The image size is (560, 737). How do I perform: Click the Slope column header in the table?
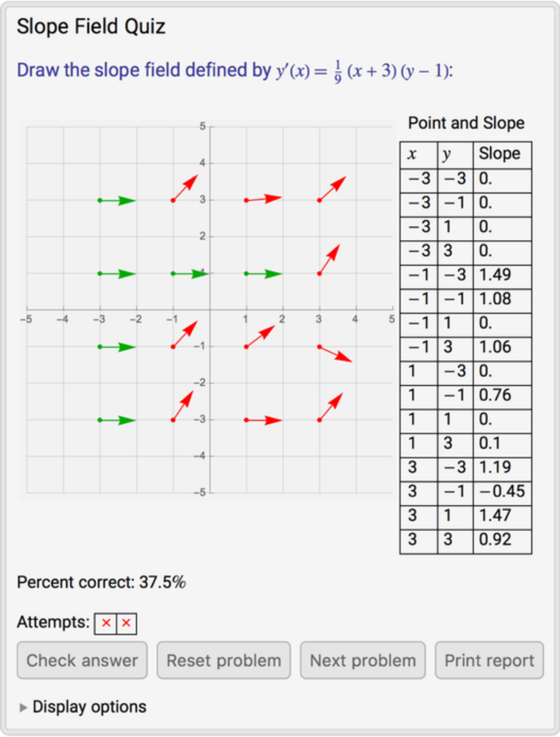(499, 154)
